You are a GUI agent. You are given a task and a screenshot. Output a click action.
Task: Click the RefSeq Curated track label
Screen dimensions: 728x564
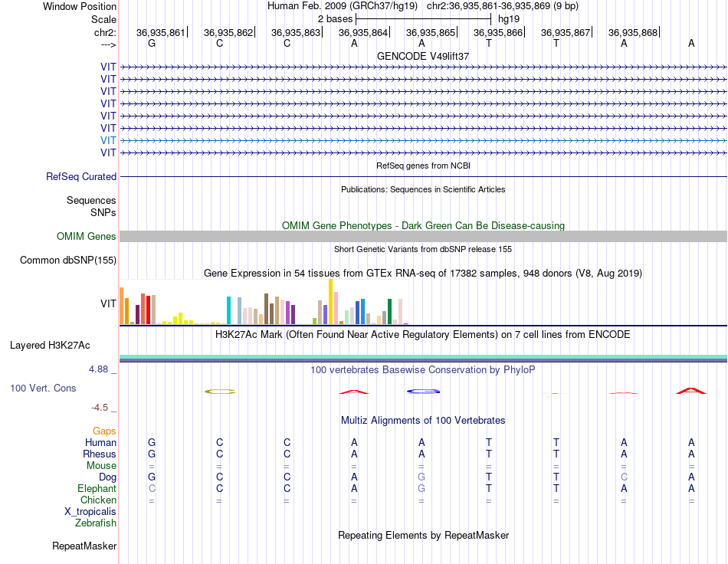point(81,176)
